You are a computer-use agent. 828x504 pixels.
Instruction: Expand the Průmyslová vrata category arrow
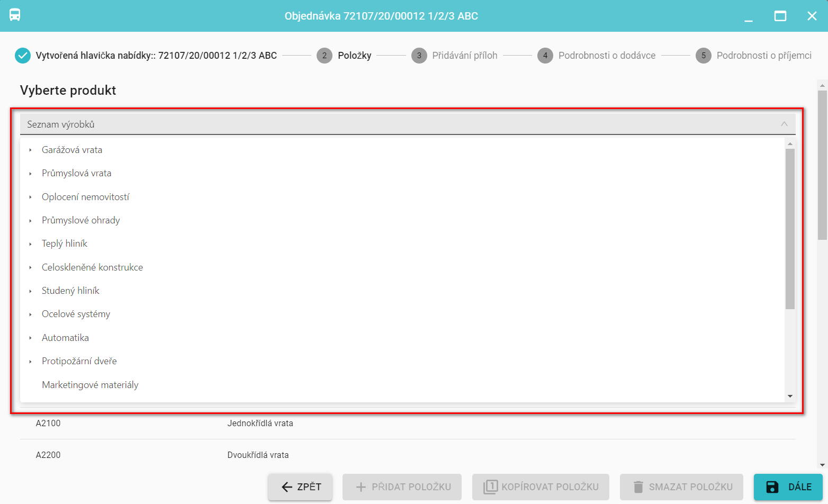[31, 174]
